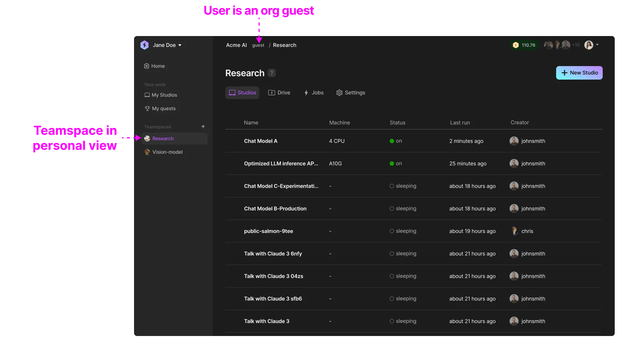Open the Talk with Claude 3 sfb6 studio
Image resolution: width=644 pixels, height=342 pixels.
(273, 298)
